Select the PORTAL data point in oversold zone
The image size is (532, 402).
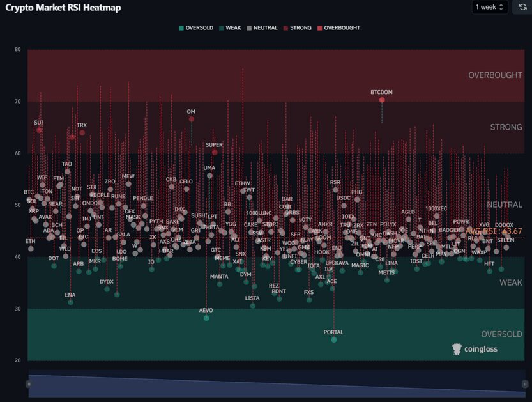334,339
